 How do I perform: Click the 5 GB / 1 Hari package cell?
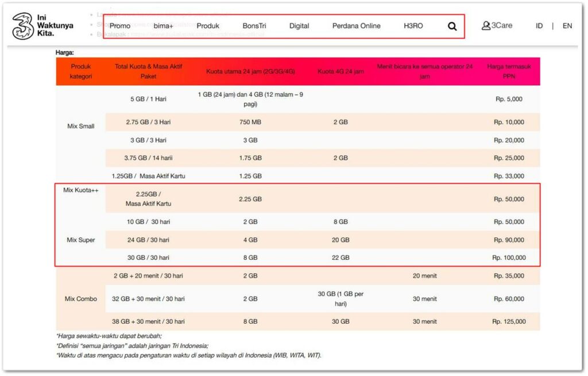148,98
